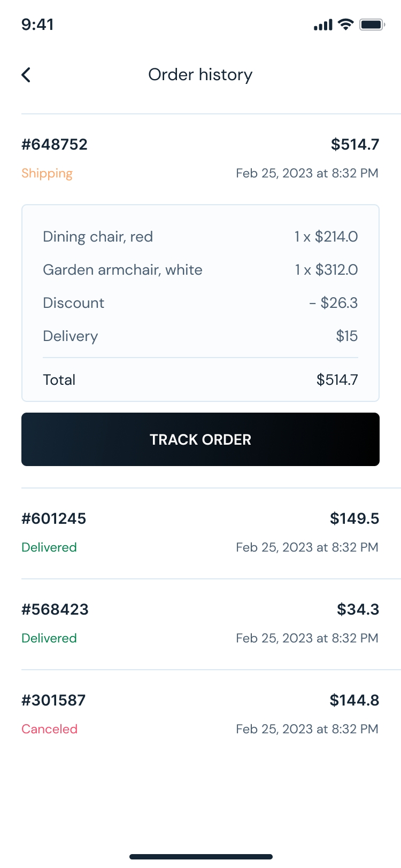The height and width of the screenshot is (868, 401).
Task: Tap the back arrow icon
Action: point(26,75)
